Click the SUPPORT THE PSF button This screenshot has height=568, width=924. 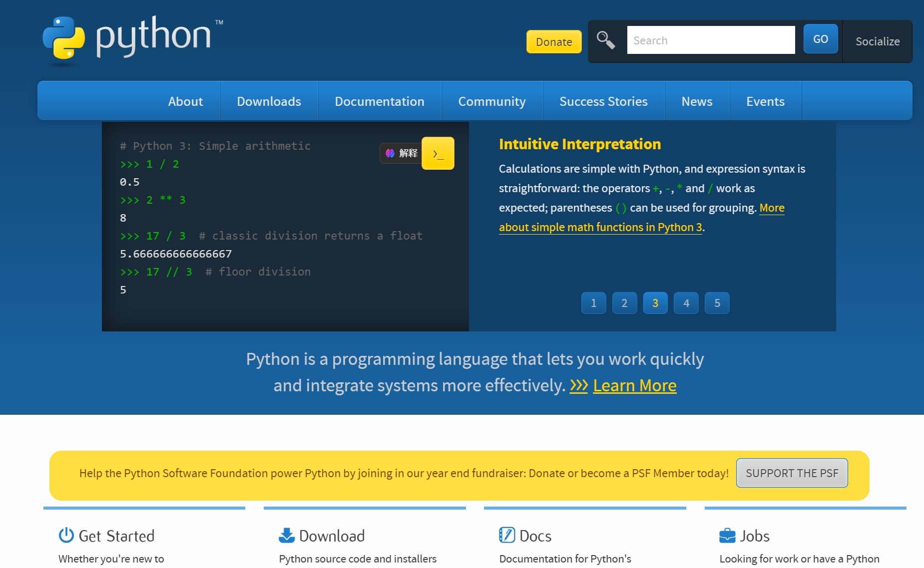tap(792, 473)
